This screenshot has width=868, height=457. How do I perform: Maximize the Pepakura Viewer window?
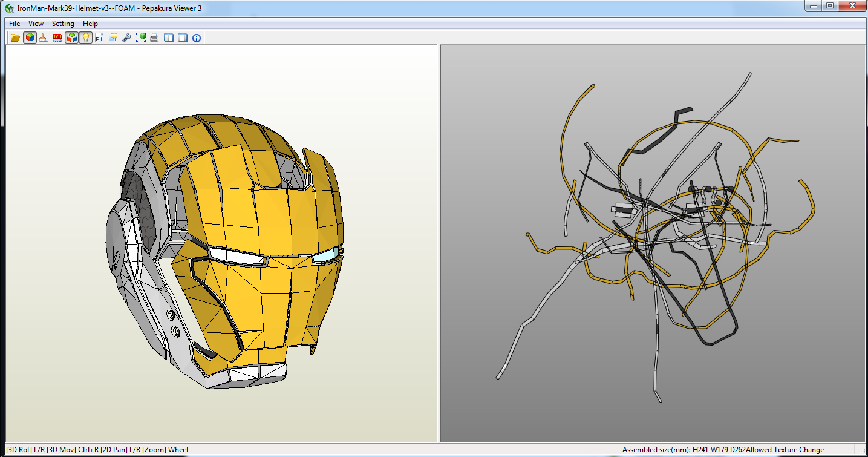pyautogui.click(x=830, y=6)
